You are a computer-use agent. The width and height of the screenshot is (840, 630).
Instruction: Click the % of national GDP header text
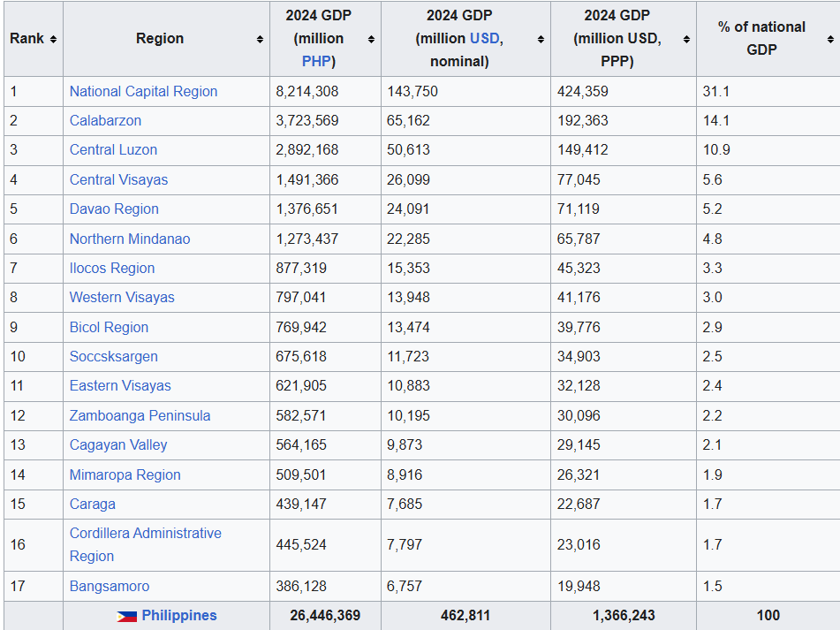pos(761,39)
